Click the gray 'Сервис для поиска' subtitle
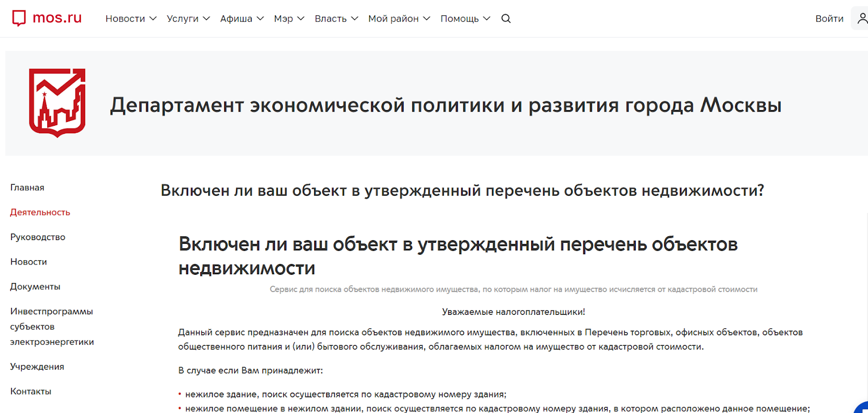The height and width of the screenshot is (413, 868). (513, 289)
